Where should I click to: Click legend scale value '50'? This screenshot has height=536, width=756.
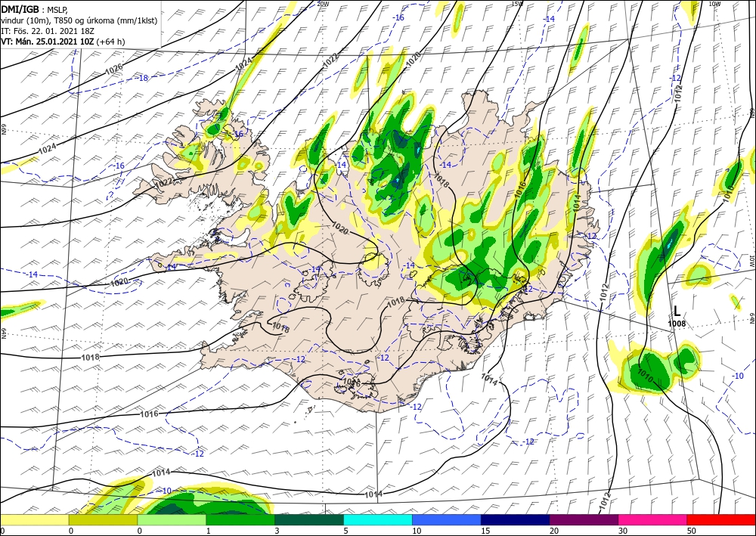coord(692,531)
